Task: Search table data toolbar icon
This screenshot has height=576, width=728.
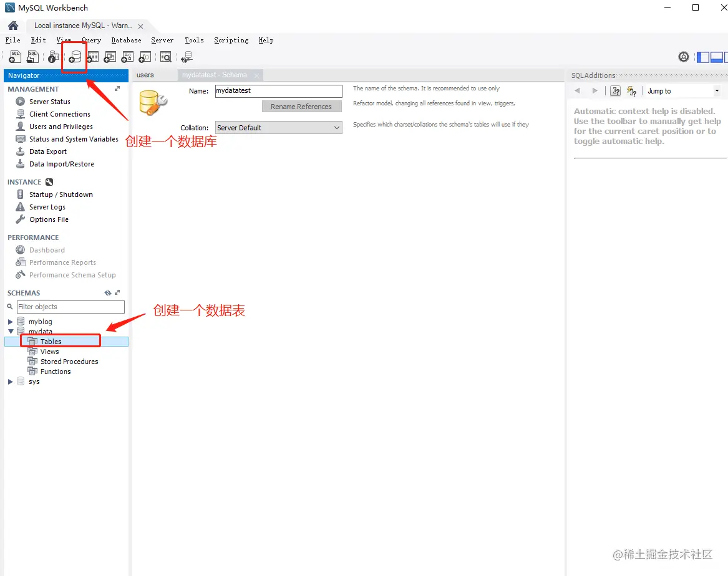Action: tap(166, 57)
